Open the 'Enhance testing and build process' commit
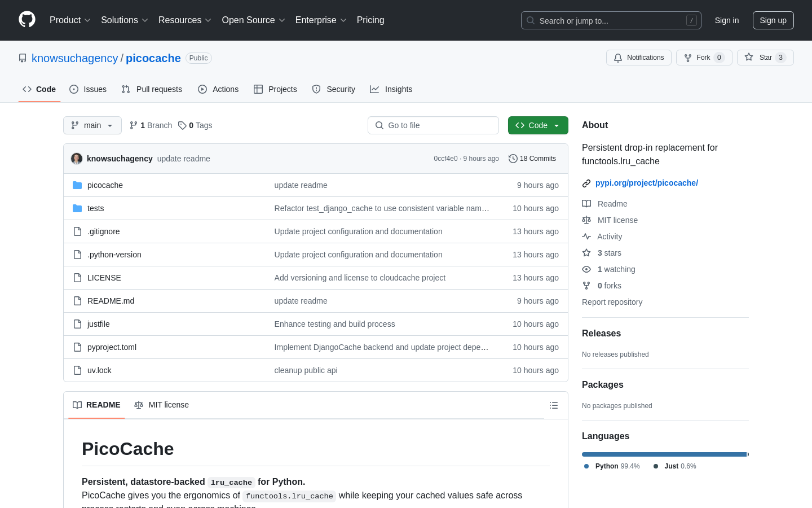 point(334,324)
